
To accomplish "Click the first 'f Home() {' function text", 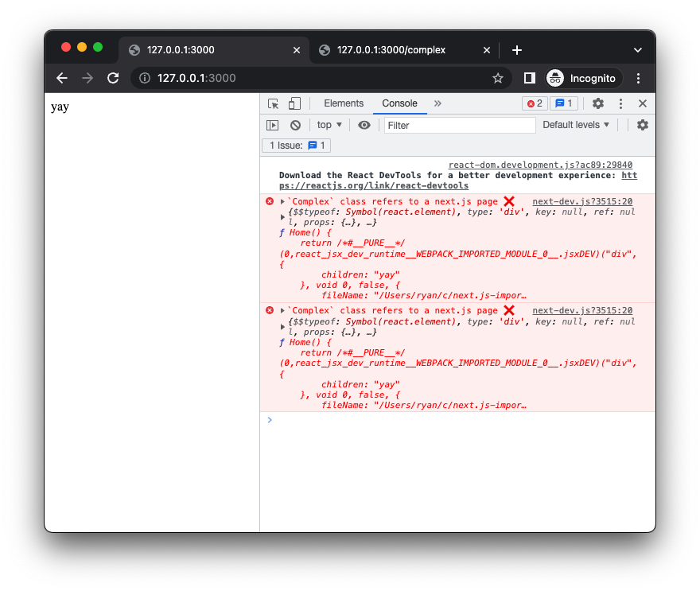I will (305, 232).
